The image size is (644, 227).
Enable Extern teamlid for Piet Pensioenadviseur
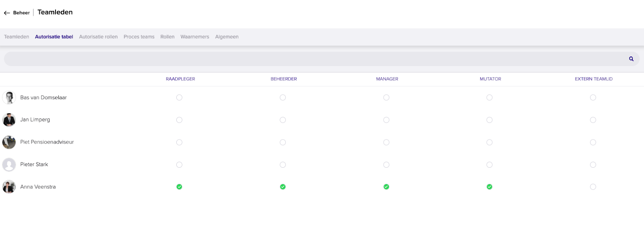point(593,142)
